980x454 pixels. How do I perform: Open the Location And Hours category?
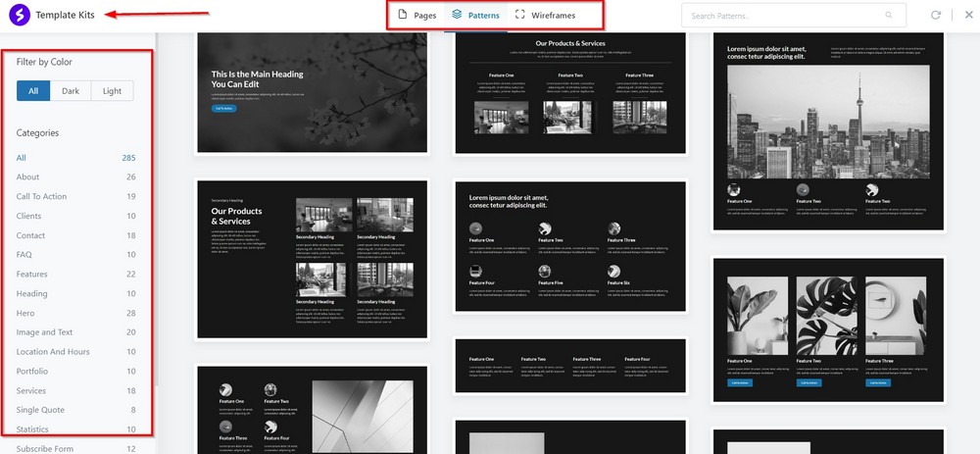75,351
